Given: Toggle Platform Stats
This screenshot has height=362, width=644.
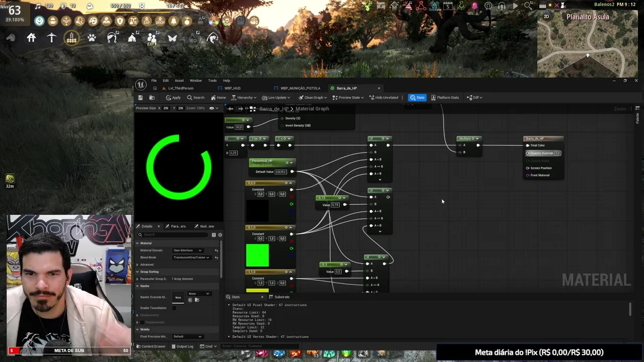Looking at the screenshot, I should (x=444, y=98).
